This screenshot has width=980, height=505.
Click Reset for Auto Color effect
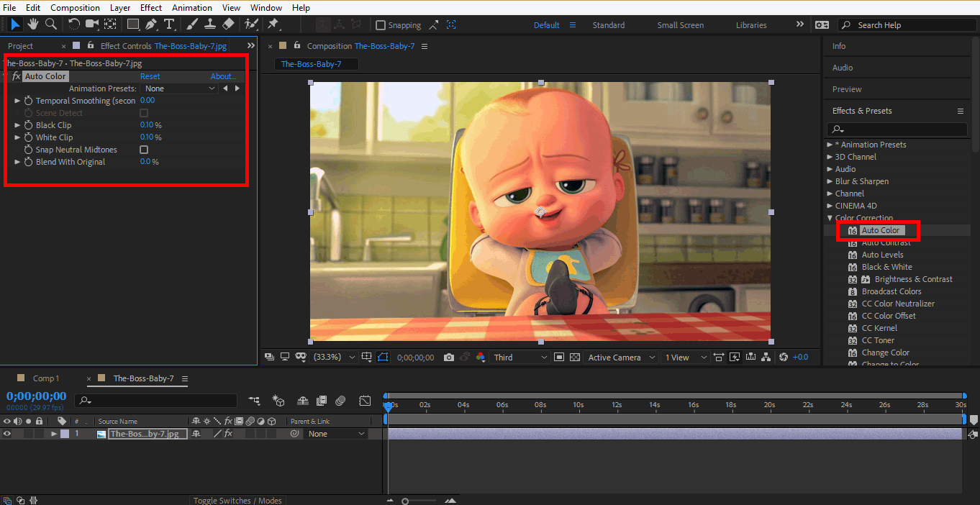click(x=150, y=76)
